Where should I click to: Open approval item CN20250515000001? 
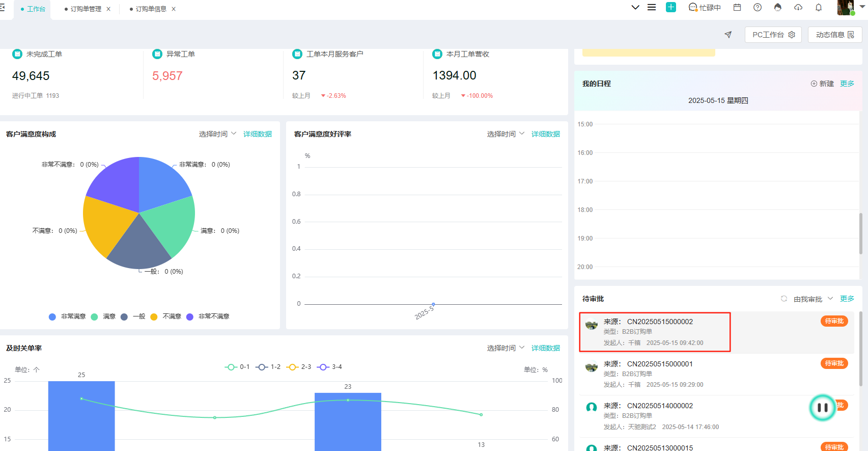coord(717,374)
